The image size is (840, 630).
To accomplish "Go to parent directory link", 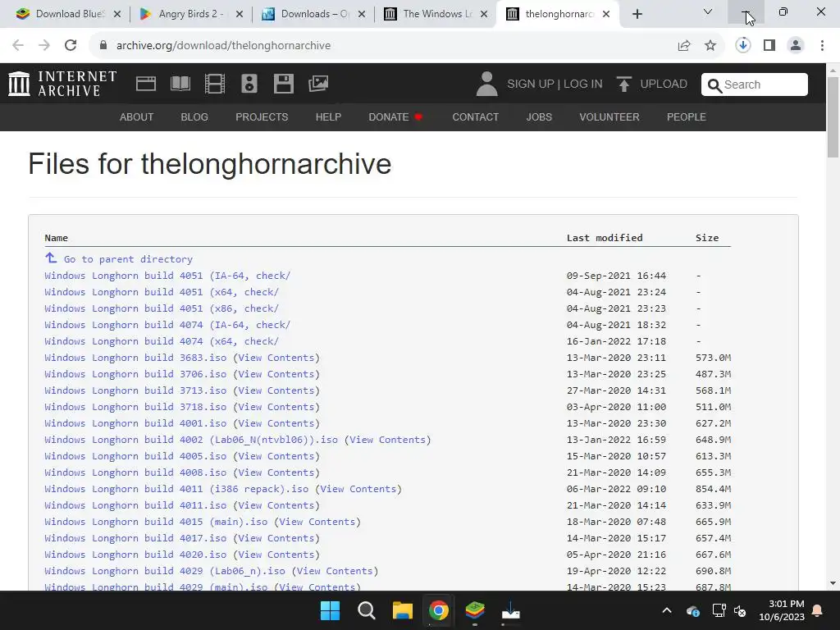I will [x=128, y=259].
